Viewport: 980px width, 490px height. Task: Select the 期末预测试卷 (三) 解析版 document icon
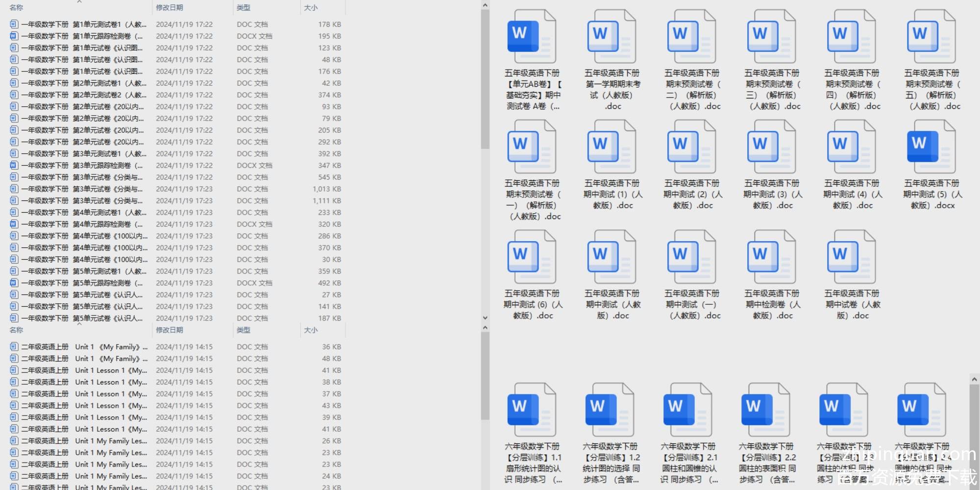click(x=771, y=37)
